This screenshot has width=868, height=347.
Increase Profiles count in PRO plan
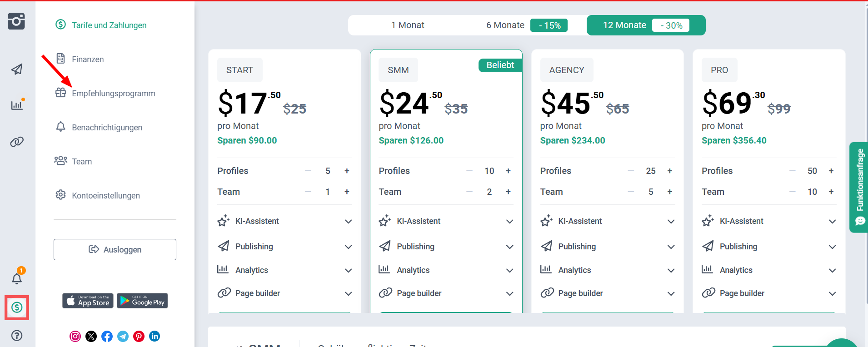(831, 171)
